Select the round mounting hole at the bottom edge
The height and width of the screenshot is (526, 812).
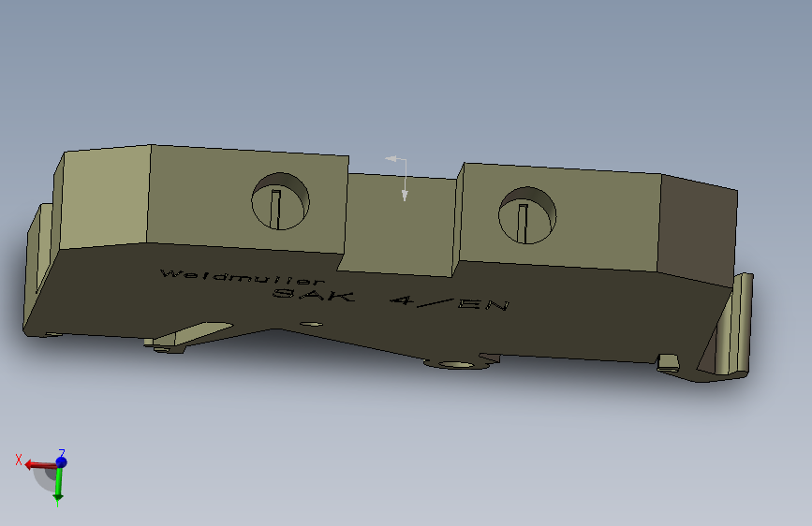pyautogui.click(x=457, y=365)
